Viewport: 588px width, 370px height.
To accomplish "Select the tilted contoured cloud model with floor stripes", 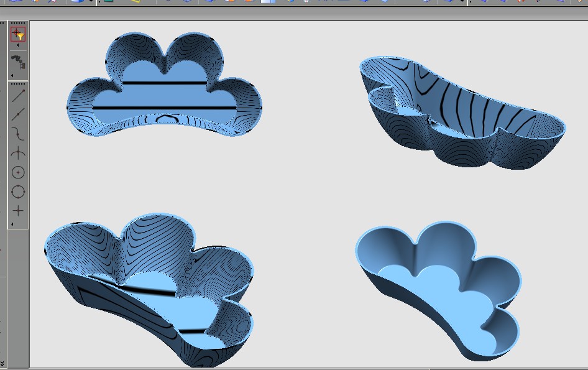I will (x=149, y=290).
